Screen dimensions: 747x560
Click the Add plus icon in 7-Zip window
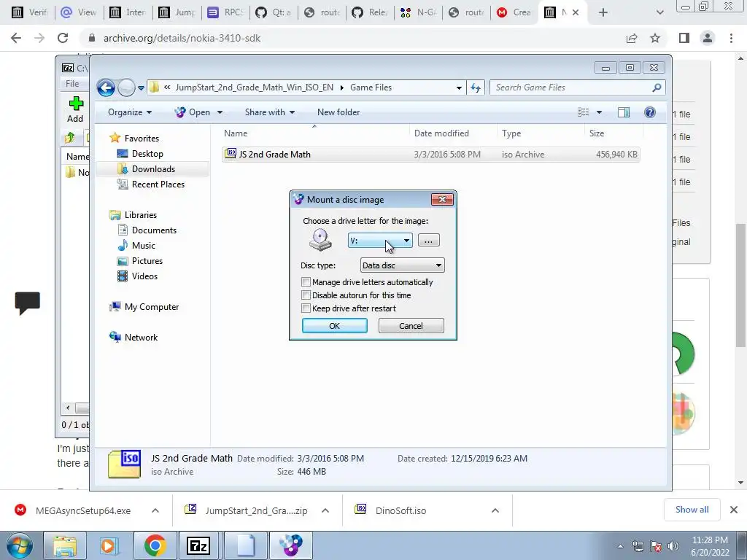tap(76, 104)
